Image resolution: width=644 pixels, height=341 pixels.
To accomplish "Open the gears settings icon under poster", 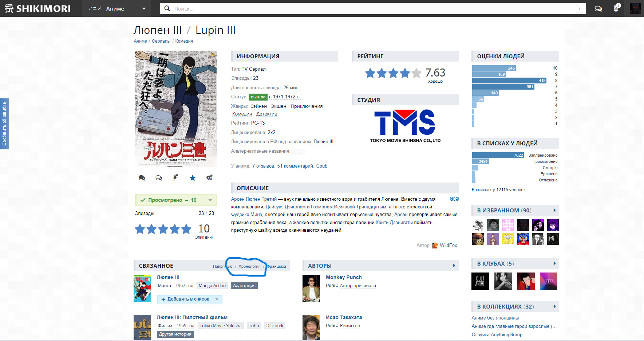I will [x=209, y=177].
